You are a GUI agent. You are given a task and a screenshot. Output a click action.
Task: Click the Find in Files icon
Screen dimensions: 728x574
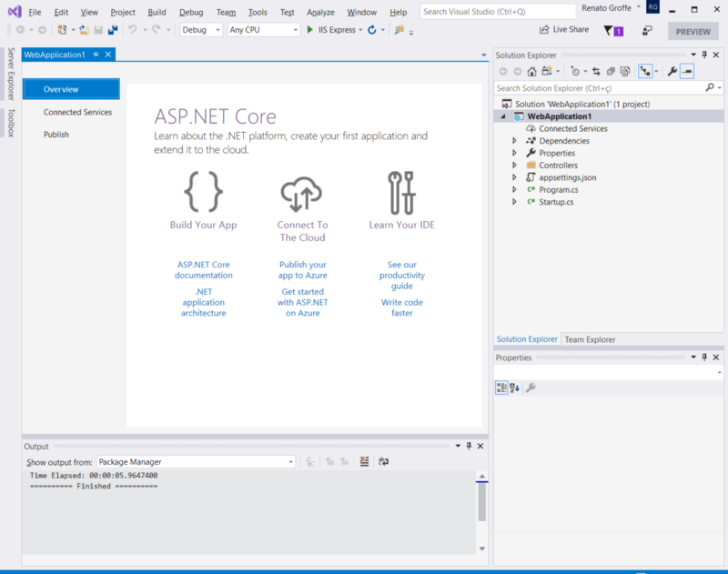(399, 30)
